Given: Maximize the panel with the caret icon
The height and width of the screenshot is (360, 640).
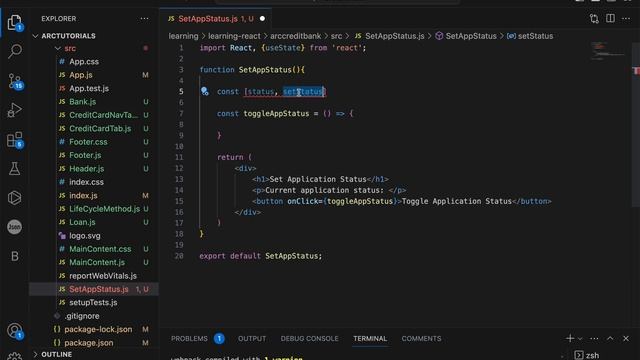Looking at the screenshot, I should coord(610,338).
